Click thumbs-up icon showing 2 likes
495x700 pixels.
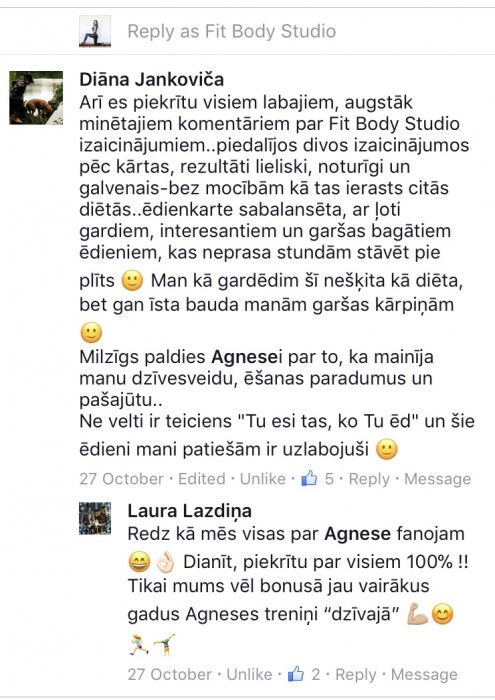295,674
